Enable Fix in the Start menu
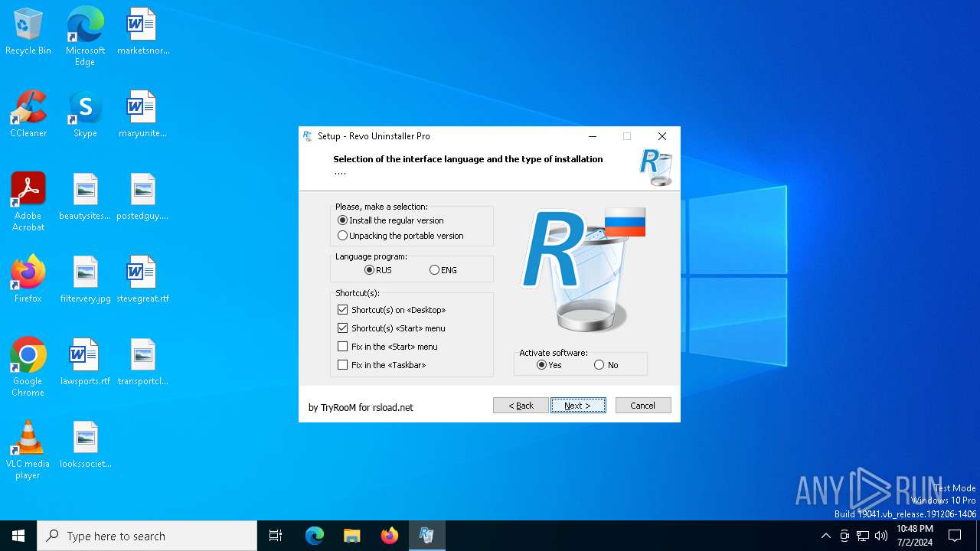The width and height of the screenshot is (980, 551). click(387, 347)
